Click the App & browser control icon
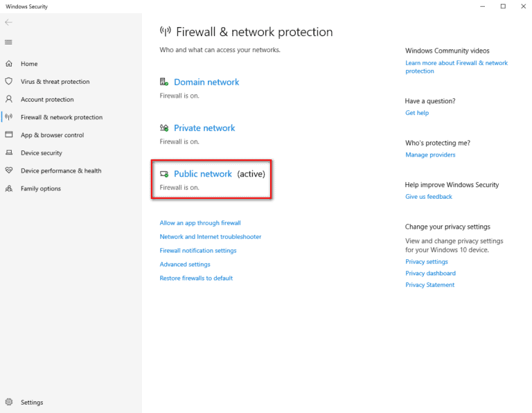 click(x=9, y=135)
